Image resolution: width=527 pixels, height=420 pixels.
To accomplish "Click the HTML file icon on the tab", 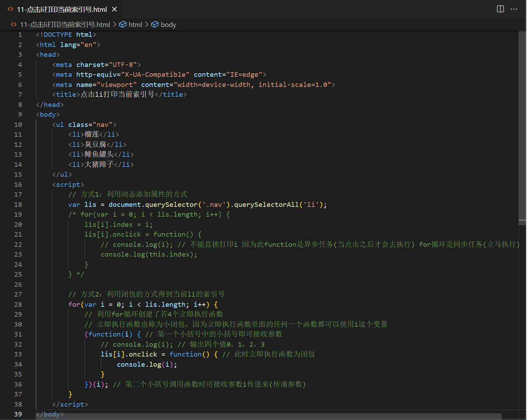I will coord(11,9).
